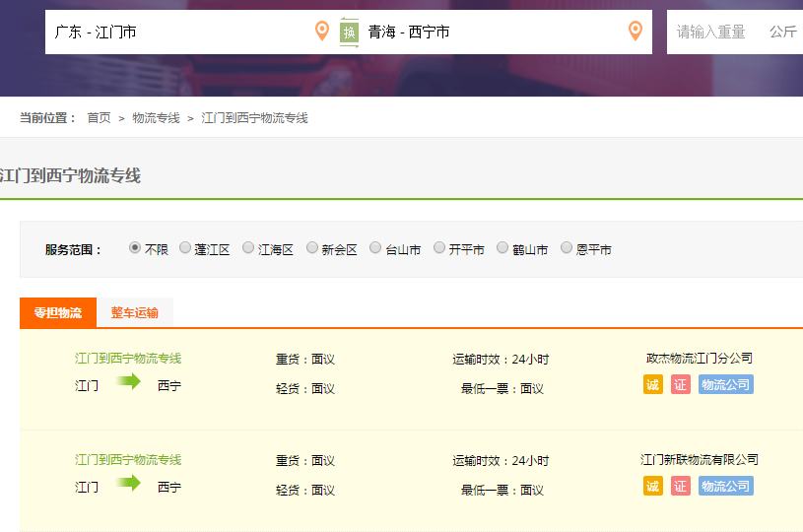
Task: Click 诚 badge under 江门新联物流有限公司
Action: [653, 486]
